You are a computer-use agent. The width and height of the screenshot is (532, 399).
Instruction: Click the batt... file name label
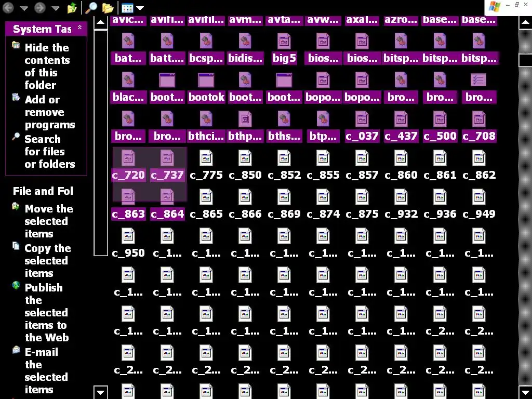167,58
